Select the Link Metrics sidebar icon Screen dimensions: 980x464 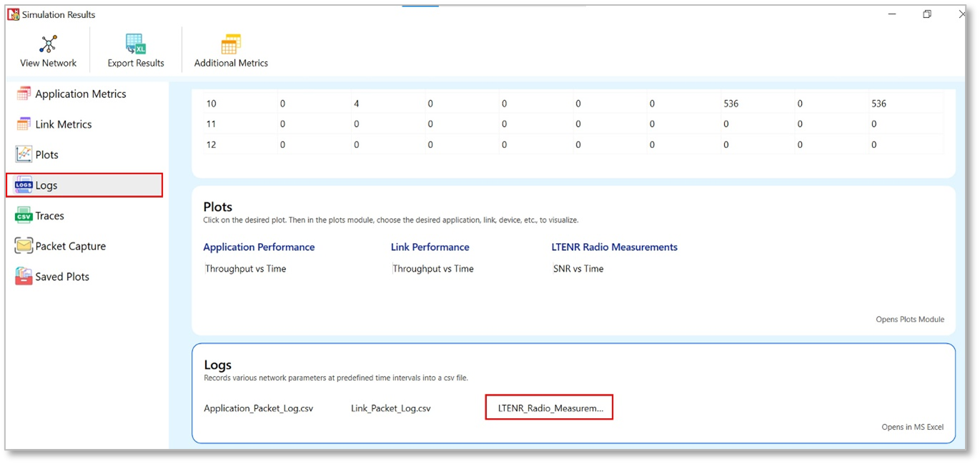click(24, 124)
